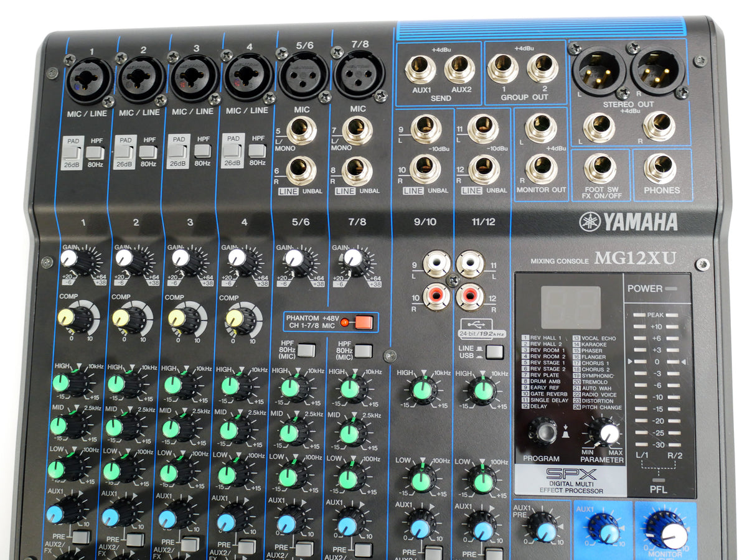This screenshot has height=560, width=747.
Task: Select the MONITOR OUT R jack
Action: (x=542, y=169)
